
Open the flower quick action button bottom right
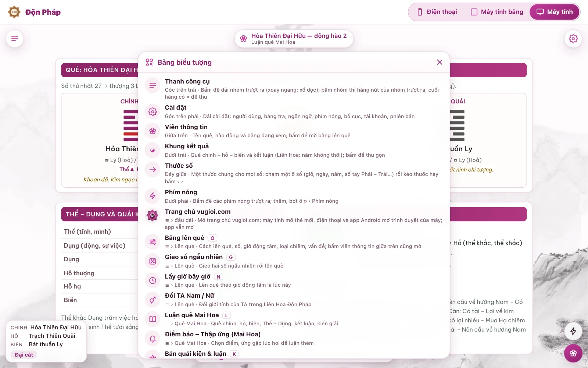coord(573,353)
